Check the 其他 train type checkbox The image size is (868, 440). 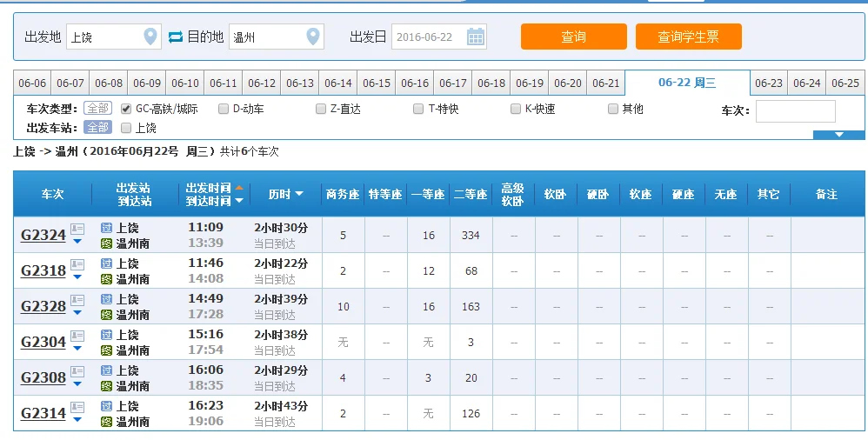click(x=613, y=109)
